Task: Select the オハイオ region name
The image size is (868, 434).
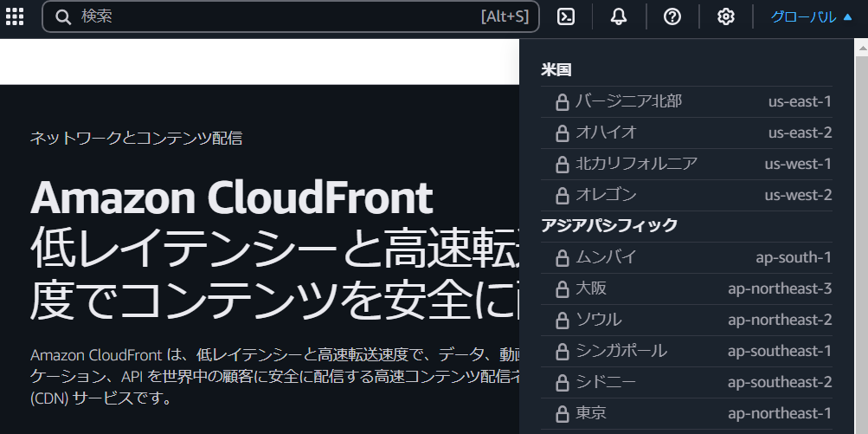Action: (x=606, y=132)
